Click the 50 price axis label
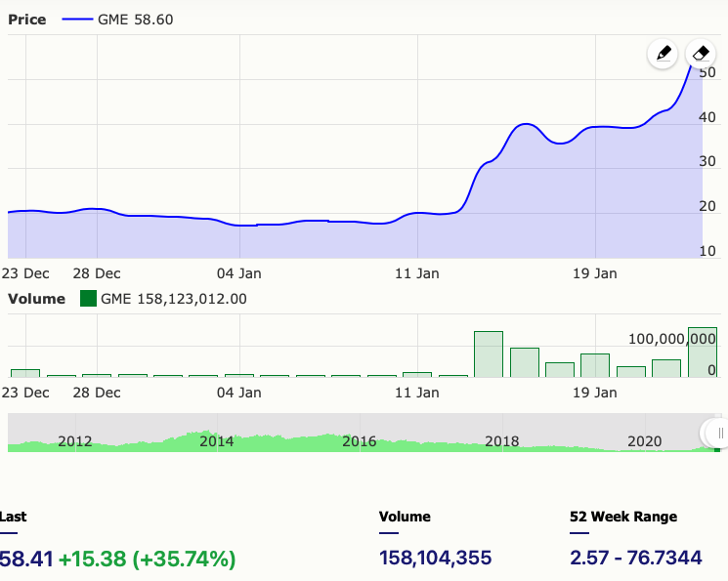 point(707,72)
